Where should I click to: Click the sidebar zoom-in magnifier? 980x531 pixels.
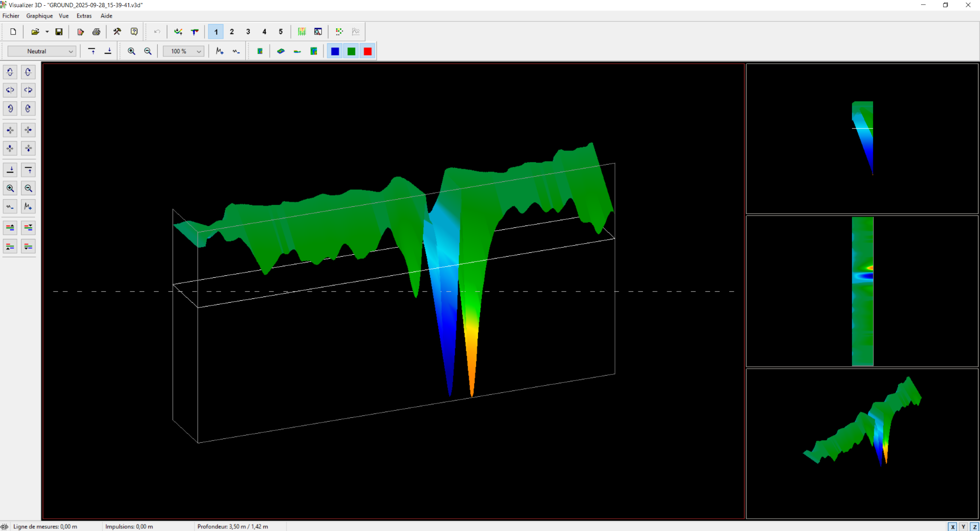pos(10,189)
